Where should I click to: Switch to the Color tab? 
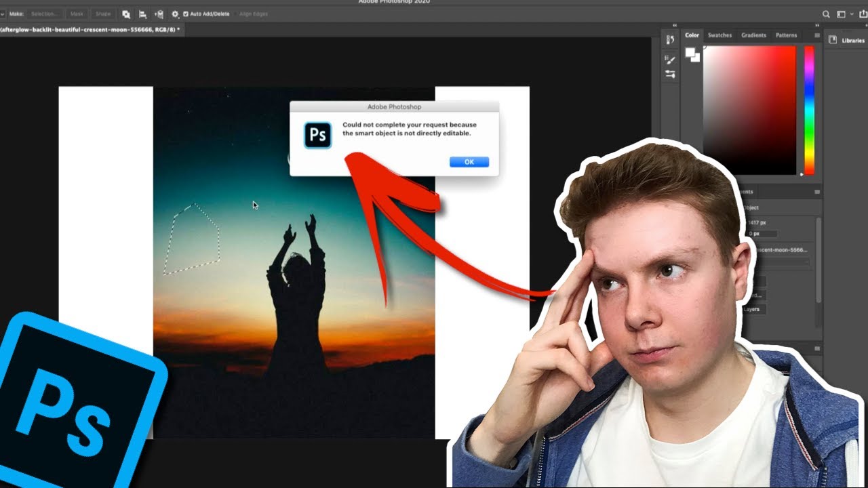[692, 35]
